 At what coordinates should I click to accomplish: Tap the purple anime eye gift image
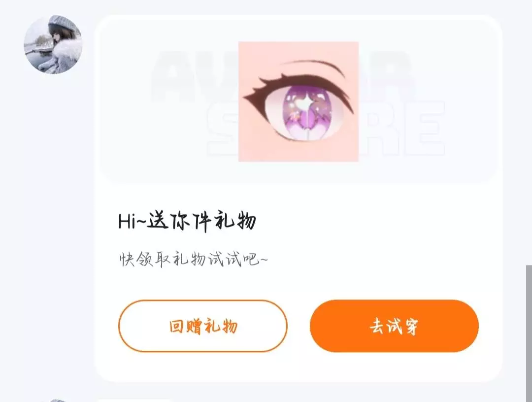pyautogui.click(x=299, y=101)
